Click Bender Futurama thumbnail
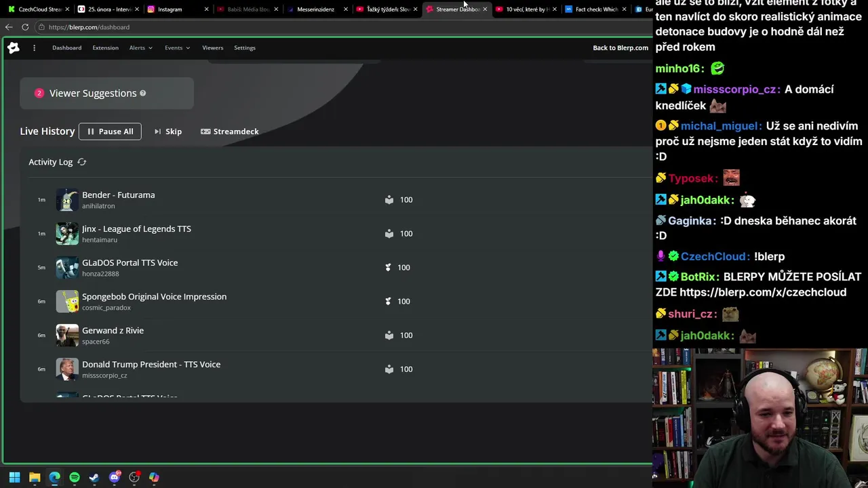 [67, 200]
